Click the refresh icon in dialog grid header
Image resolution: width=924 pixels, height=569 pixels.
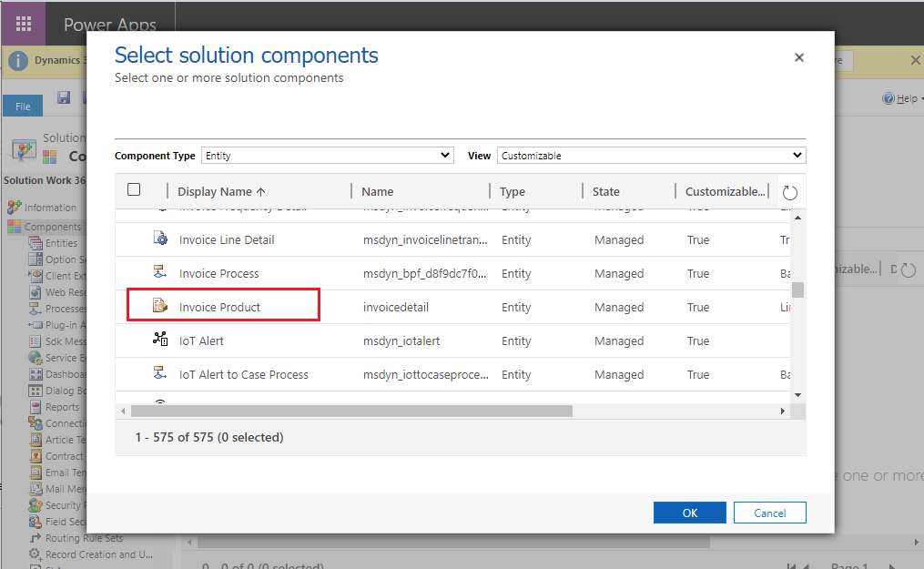click(789, 193)
